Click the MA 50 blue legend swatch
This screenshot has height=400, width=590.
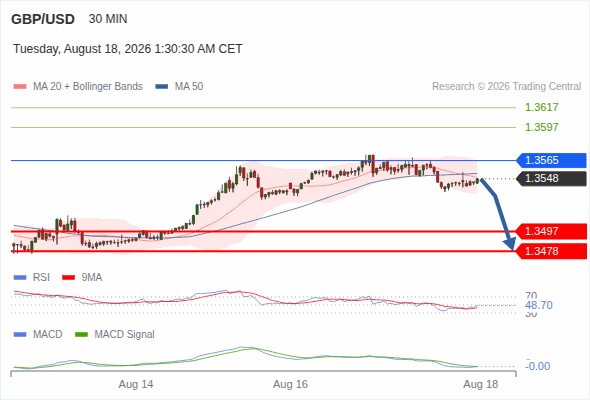click(x=162, y=87)
